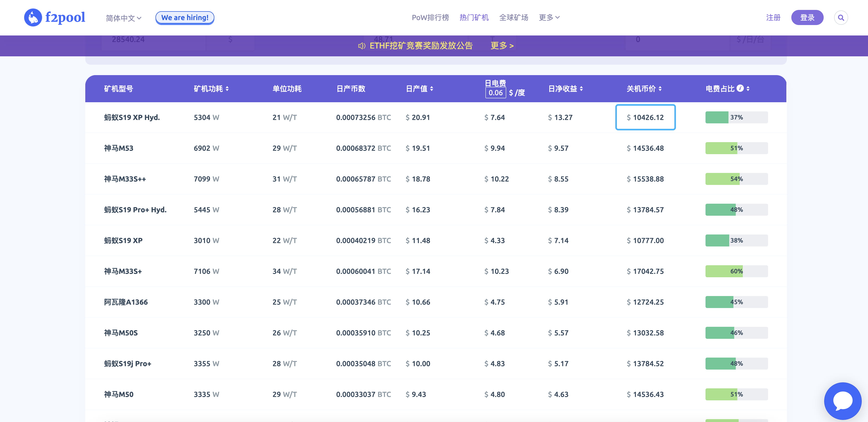Open the PoW排行榜 page

[430, 17]
